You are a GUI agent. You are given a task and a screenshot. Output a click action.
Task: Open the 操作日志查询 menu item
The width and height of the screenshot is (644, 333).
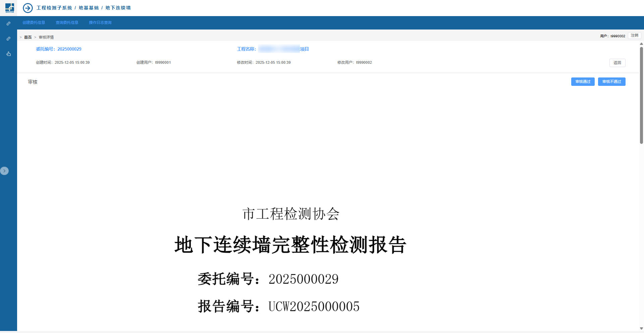click(x=100, y=22)
